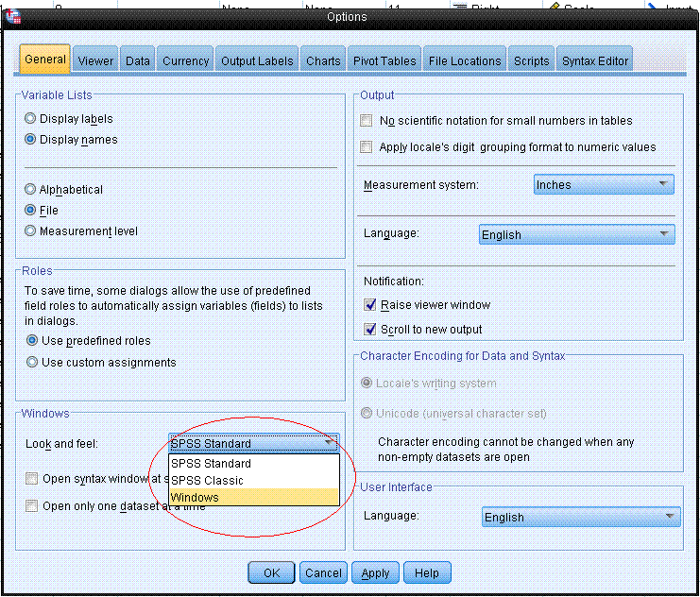Switch to the Viewer tab
This screenshot has width=700, height=597.
coord(95,61)
